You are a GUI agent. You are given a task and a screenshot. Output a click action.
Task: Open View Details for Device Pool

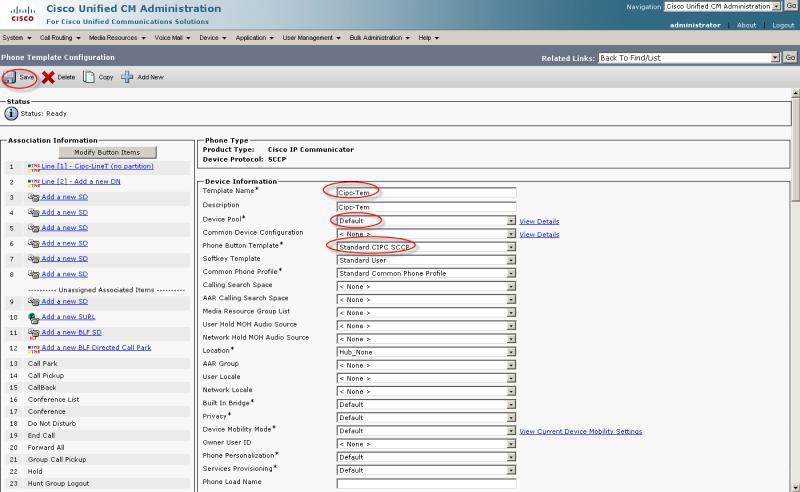[539, 222]
